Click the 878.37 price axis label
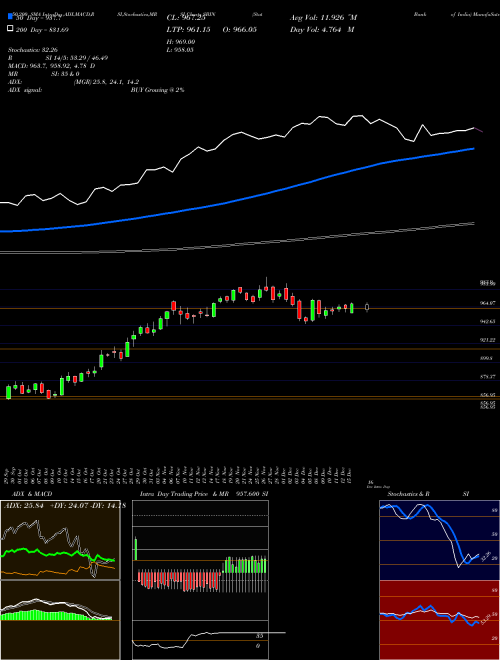The height and width of the screenshot is (660, 500). (488, 377)
